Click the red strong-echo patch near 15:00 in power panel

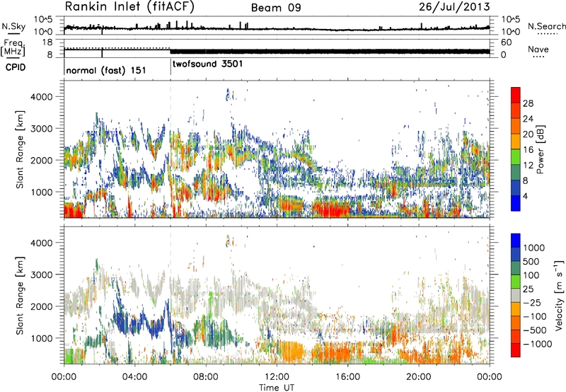pyautogui.click(x=330, y=209)
